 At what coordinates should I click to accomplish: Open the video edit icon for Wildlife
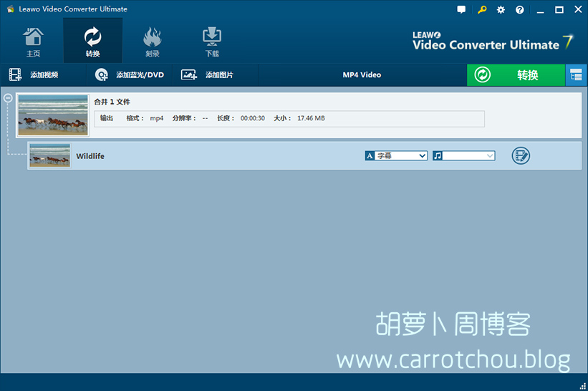pos(521,155)
